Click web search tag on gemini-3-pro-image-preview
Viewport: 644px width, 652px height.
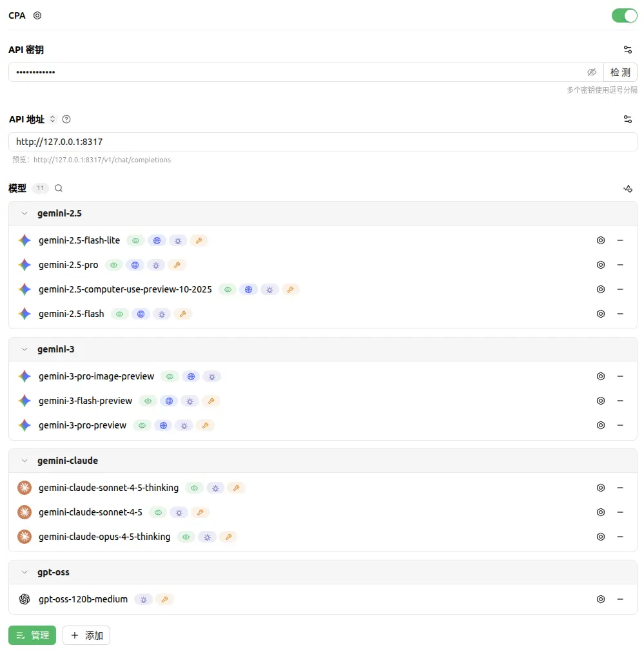(191, 377)
